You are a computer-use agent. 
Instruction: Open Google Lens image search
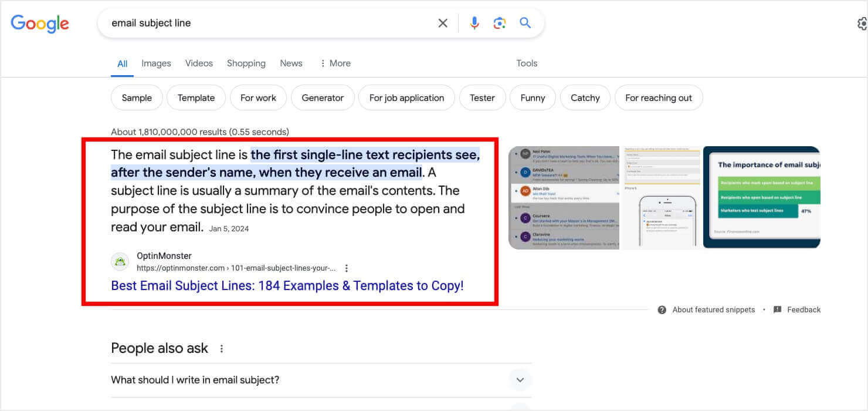[500, 23]
